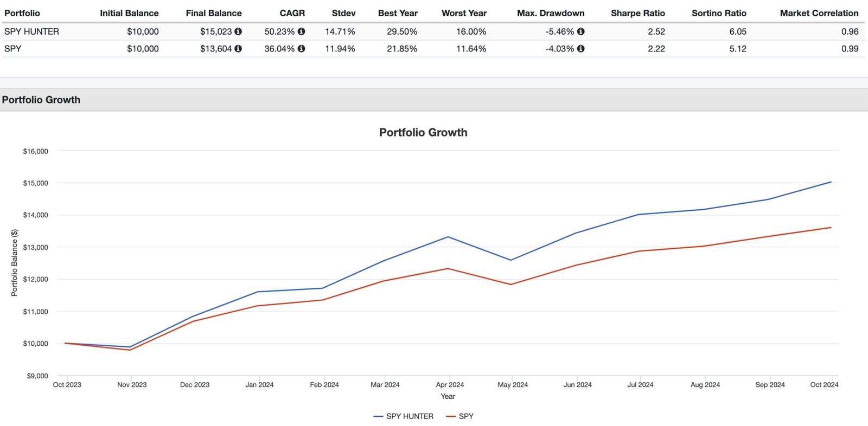868x426 pixels.
Task: Click the Aug 2024 x-axis label
Action: (705, 385)
